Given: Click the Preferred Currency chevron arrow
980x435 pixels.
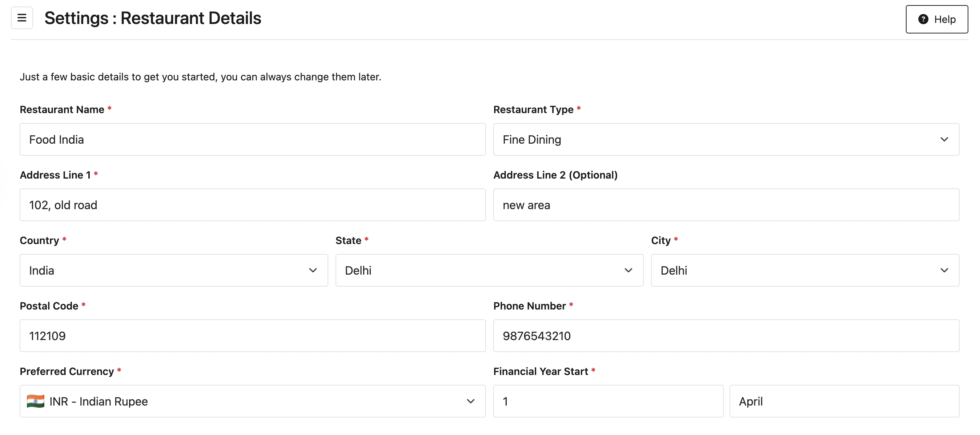Looking at the screenshot, I should (470, 401).
